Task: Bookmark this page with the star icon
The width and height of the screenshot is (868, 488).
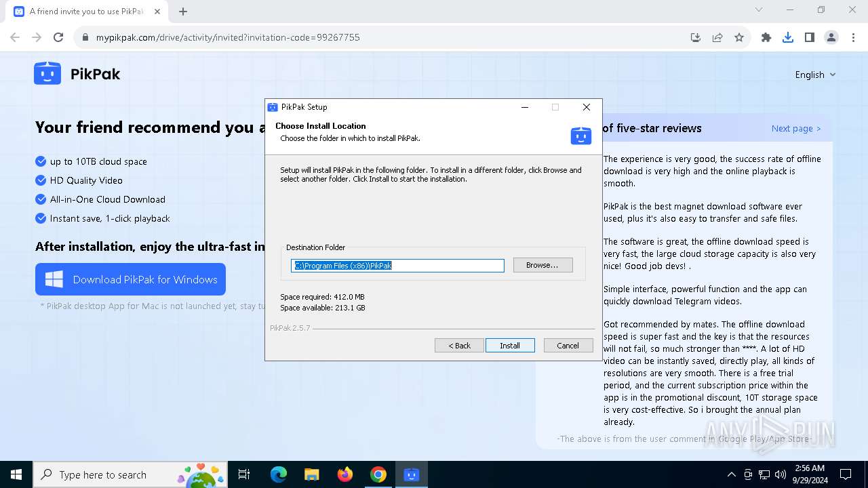Action: 739,37
